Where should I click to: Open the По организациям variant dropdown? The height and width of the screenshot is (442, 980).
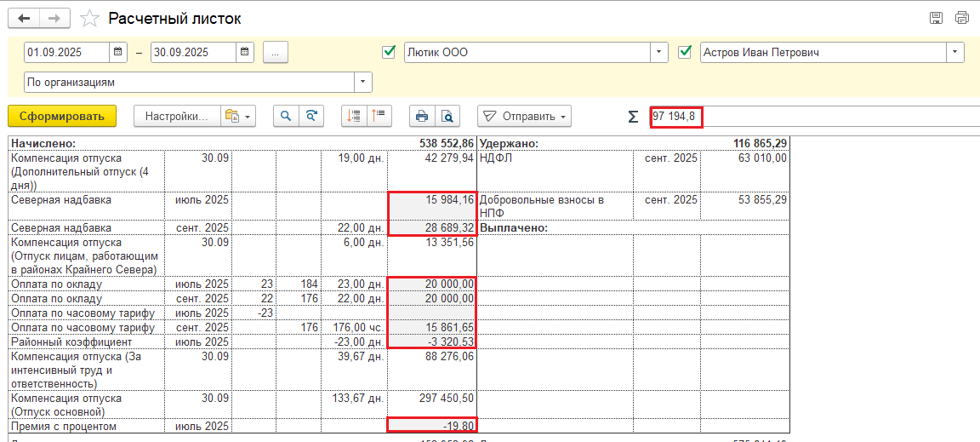[x=363, y=83]
